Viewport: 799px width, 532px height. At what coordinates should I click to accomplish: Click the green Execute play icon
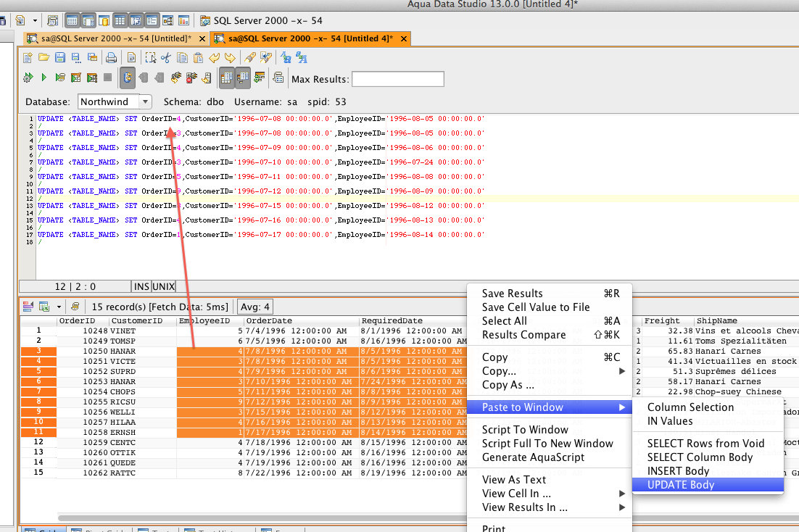point(44,78)
